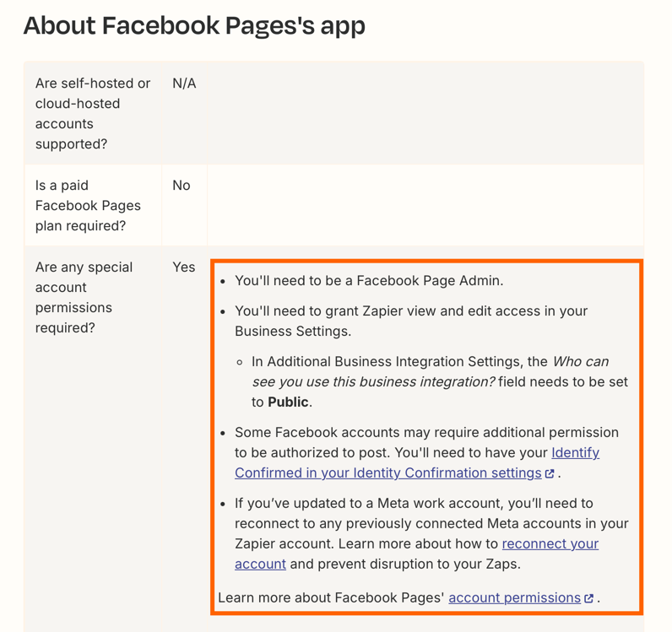Click 'Learn more about Facebook Pages'' text
Viewport: 672px width, 632px height.
tap(331, 597)
